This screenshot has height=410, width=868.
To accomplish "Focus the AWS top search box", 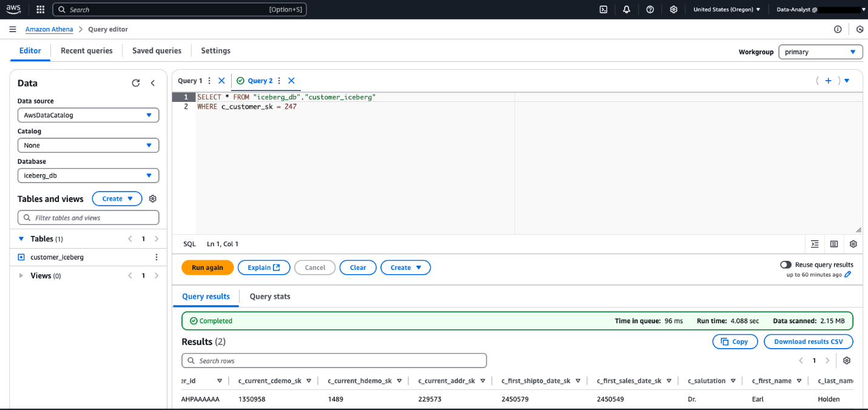I will 180,10.
